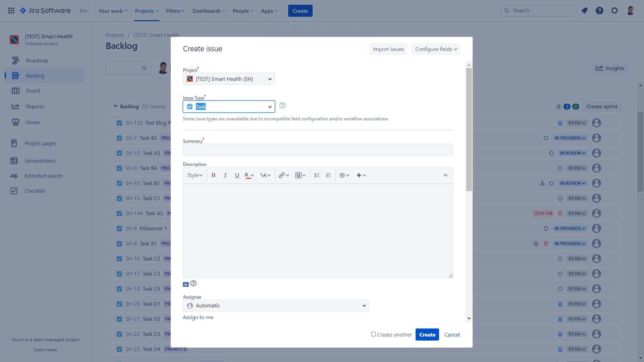The image size is (644, 362).
Task: Open the Reports section in sidebar
Action: [x=35, y=106]
